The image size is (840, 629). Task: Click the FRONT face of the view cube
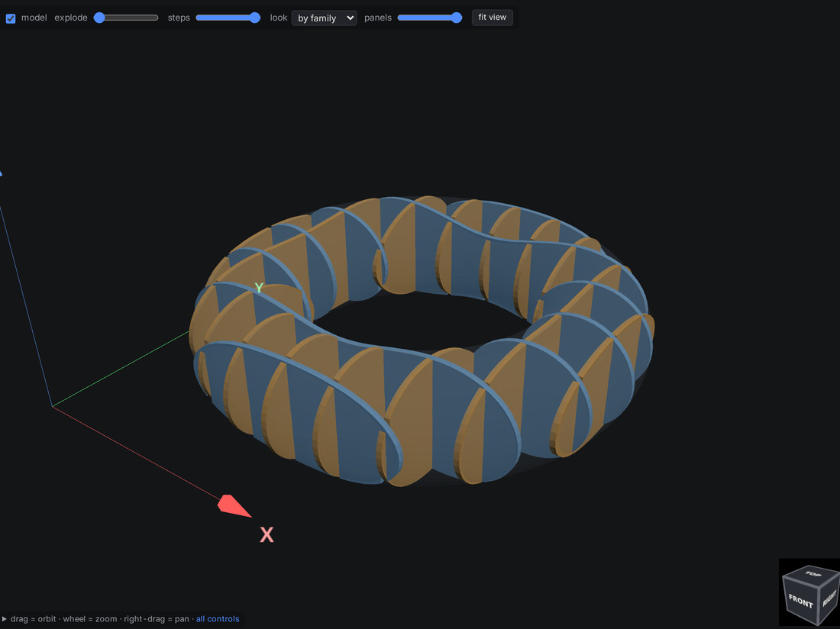pyautogui.click(x=800, y=601)
